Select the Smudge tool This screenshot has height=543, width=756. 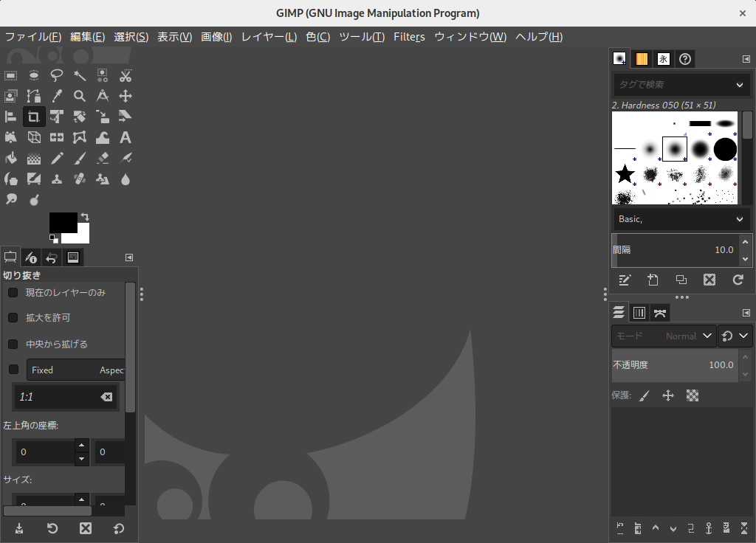coord(10,199)
